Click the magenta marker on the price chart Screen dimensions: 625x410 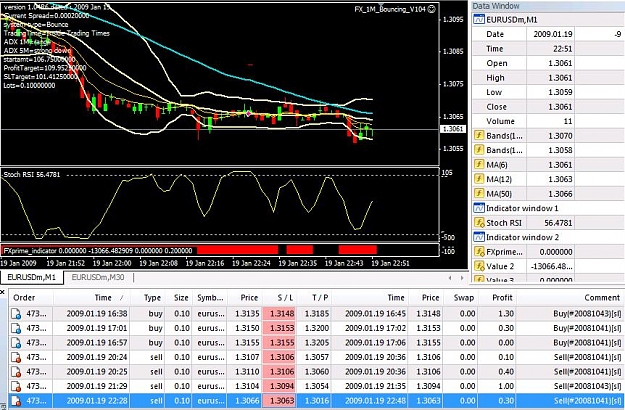coord(249,114)
